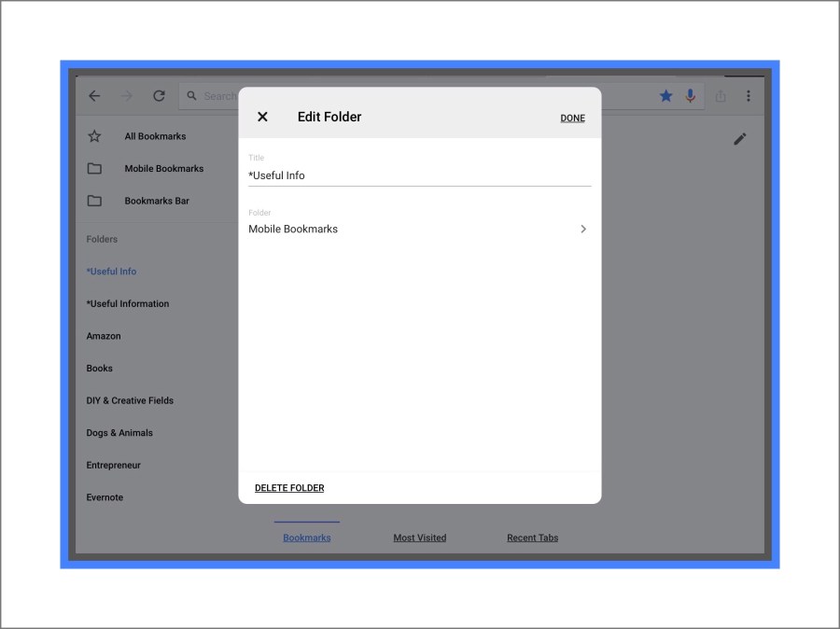Select the Amazon folder in sidebar
The height and width of the screenshot is (629, 840).
(x=104, y=336)
